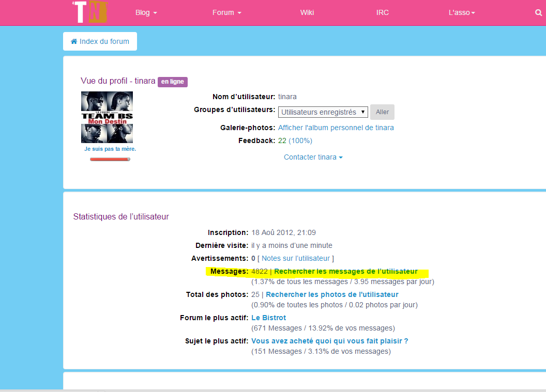Click Rechercher les photos de l'utilisateur

pyautogui.click(x=332, y=294)
